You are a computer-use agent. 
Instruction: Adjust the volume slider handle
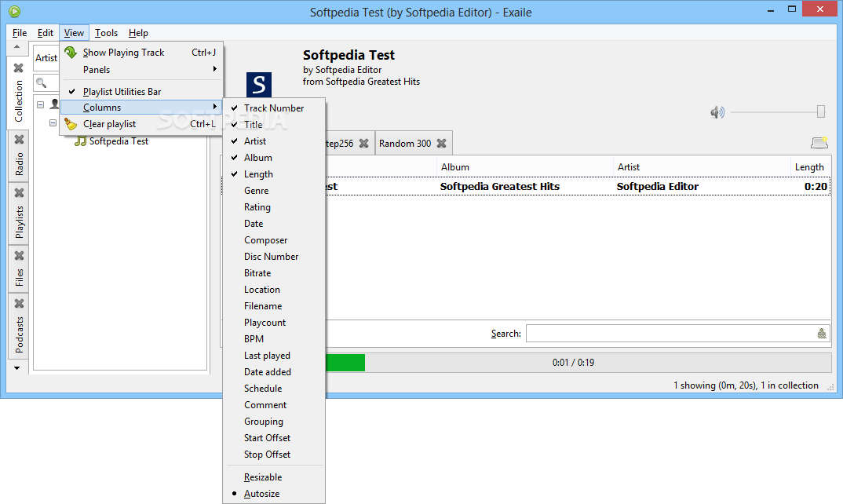coord(820,111)
